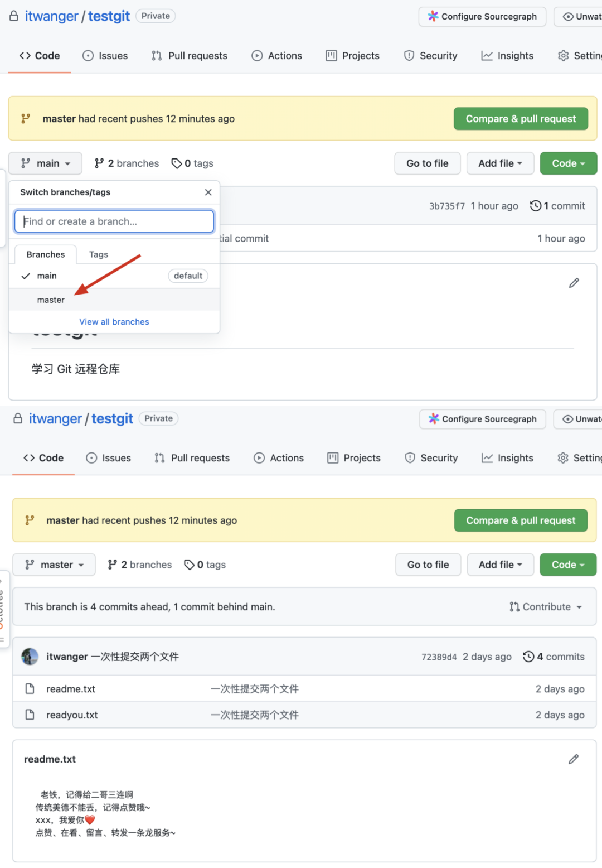Select upper Code tab
The image size is (602, 868).
[x=40, y=56]
